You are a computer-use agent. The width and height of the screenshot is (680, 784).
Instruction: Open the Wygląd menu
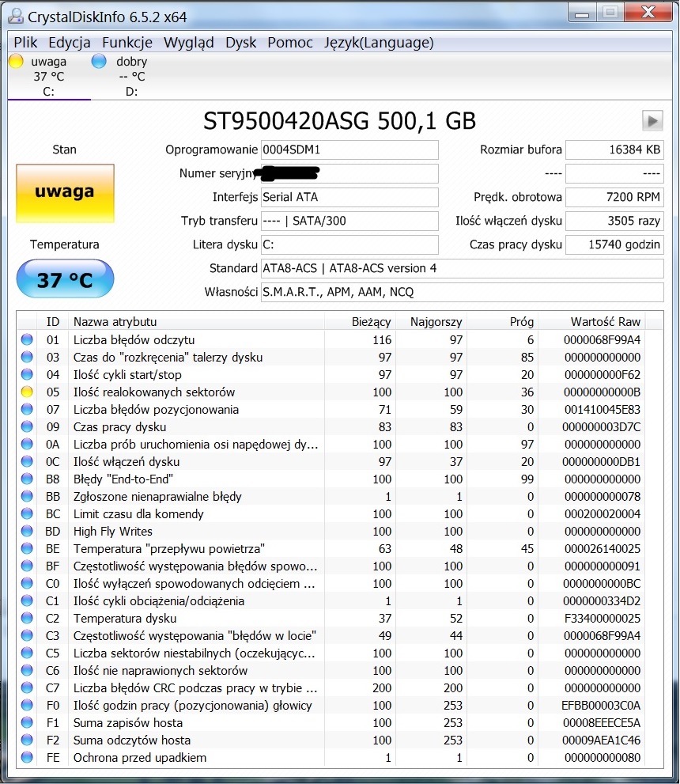coord(188,43)
